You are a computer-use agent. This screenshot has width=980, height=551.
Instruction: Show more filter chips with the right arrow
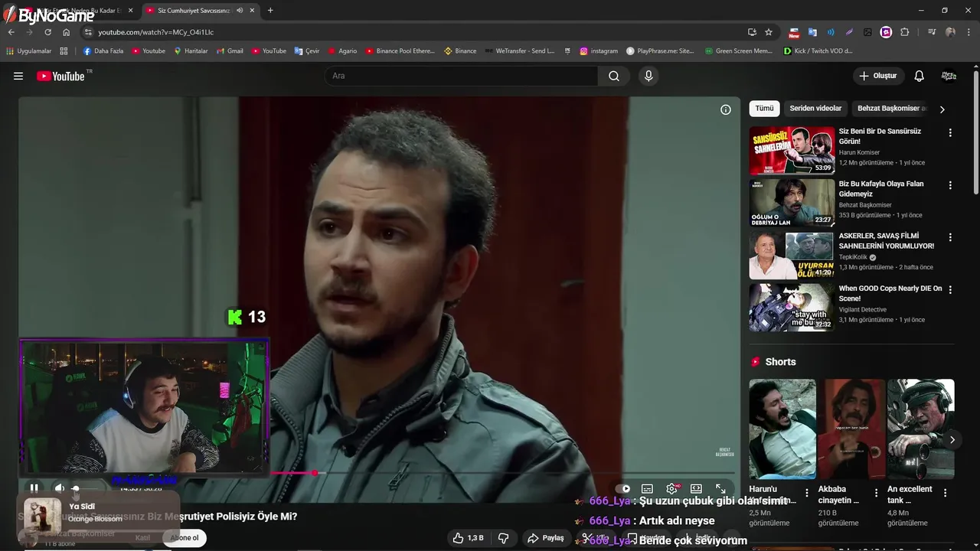tap(942, 109)
